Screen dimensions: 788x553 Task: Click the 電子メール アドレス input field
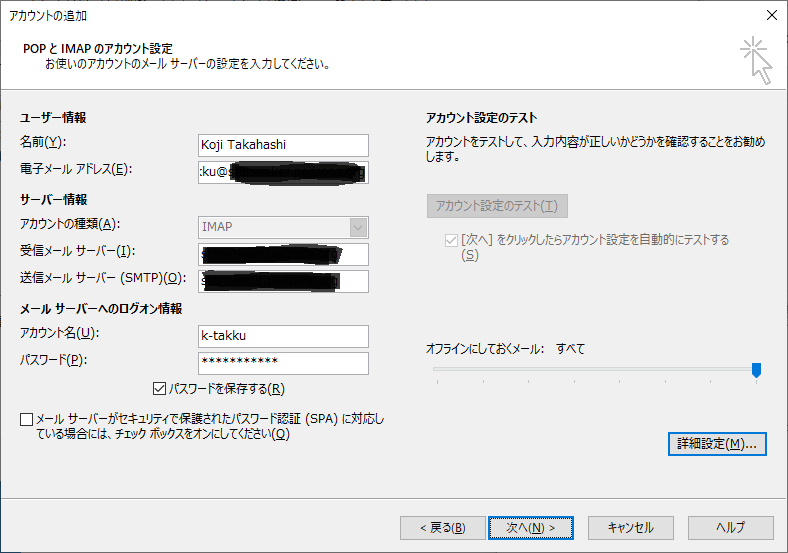283,173
